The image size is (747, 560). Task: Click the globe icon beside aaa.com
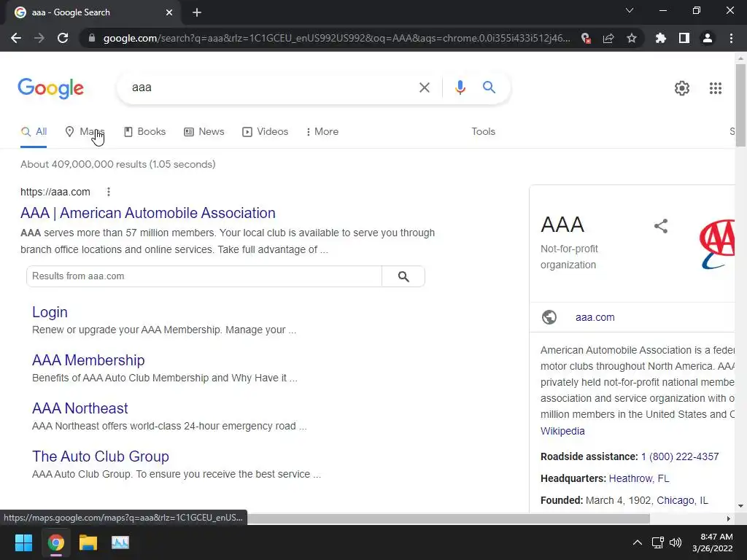click(549, 317)
